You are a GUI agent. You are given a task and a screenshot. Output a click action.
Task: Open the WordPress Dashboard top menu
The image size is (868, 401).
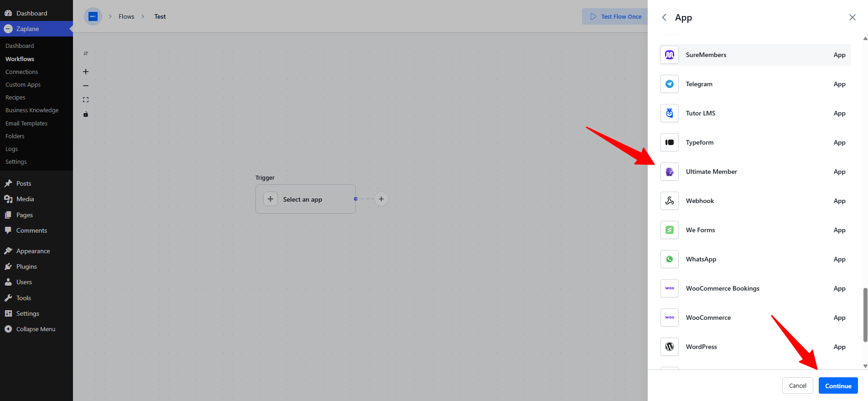36,13
